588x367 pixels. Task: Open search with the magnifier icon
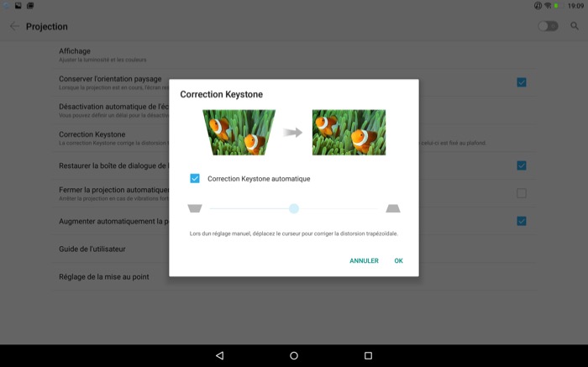575,26
